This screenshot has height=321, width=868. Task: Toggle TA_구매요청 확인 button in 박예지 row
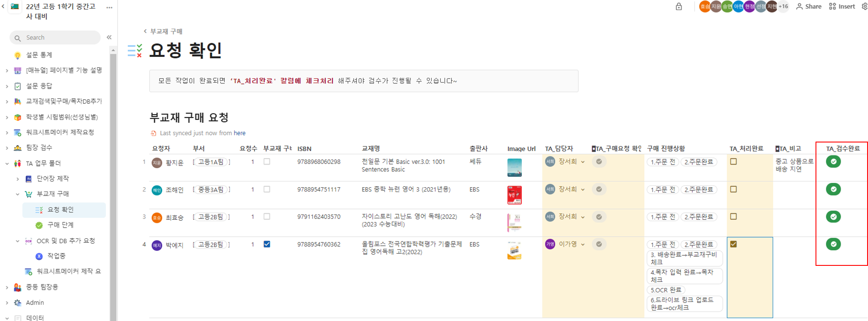[x=599, y=244]
